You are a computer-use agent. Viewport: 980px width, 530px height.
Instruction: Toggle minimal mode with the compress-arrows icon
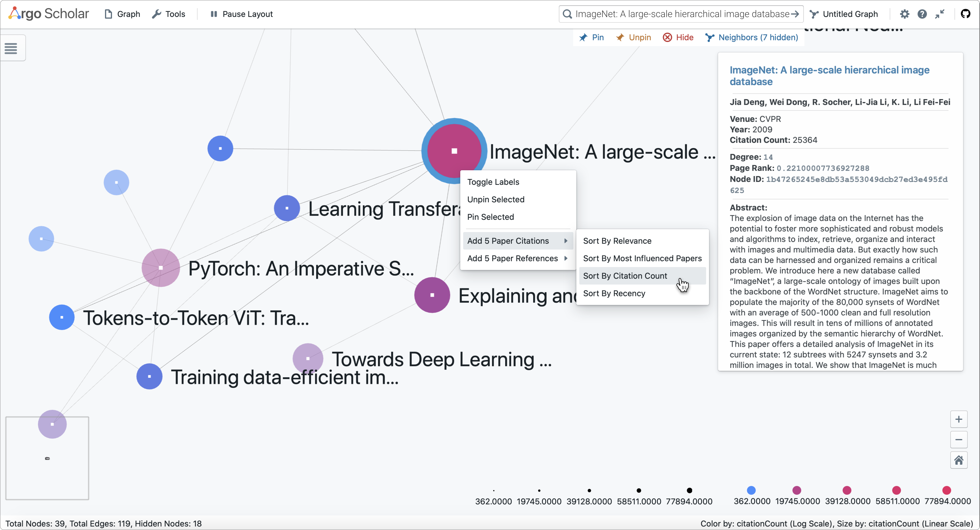940,14
